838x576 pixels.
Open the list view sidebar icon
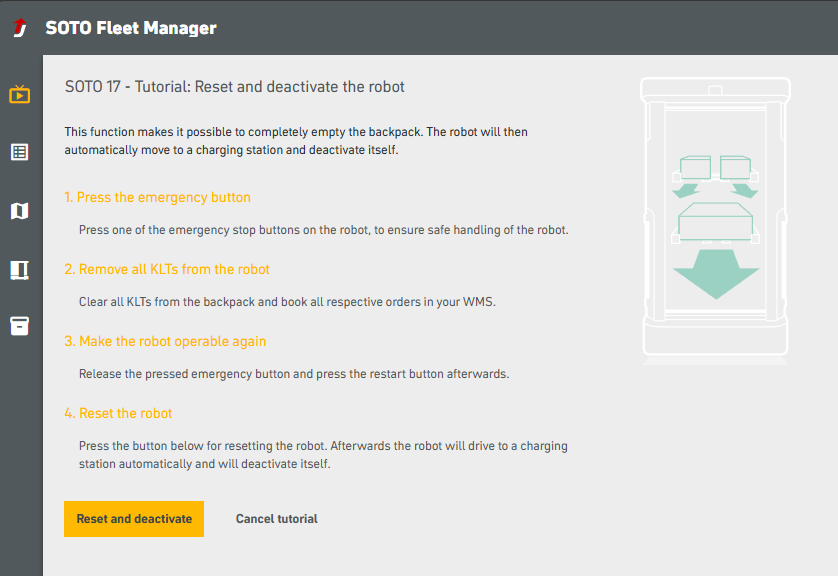click(x=20, y=152)
